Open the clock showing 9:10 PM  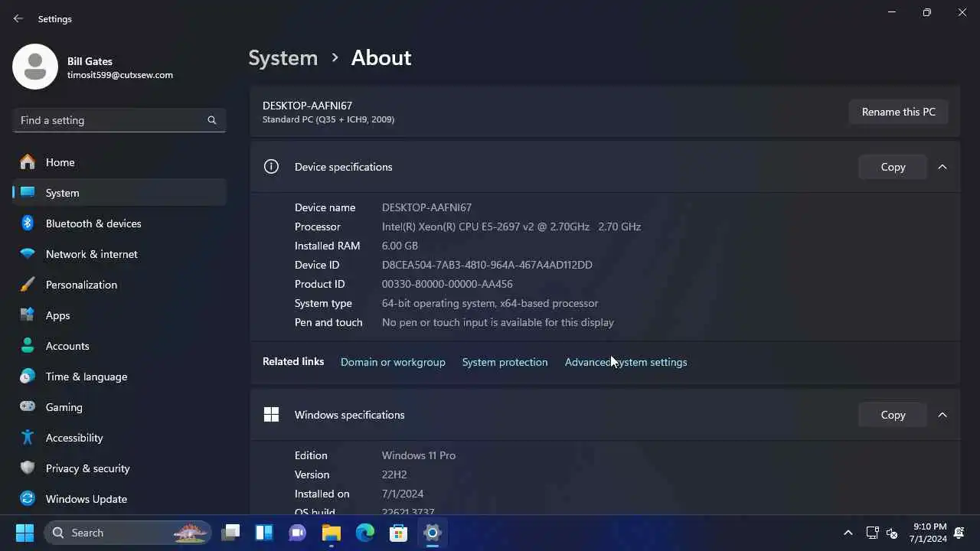coord(929,533)
